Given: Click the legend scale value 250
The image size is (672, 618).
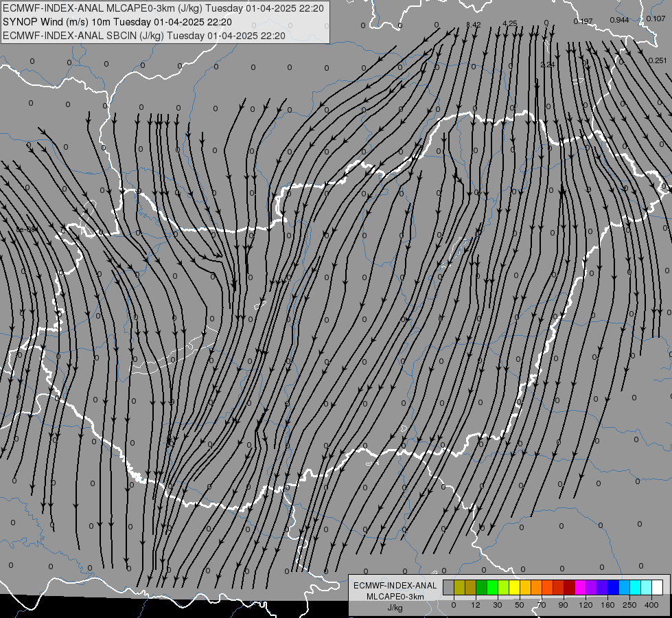Looking at the screenshot, I should [629, 605].
